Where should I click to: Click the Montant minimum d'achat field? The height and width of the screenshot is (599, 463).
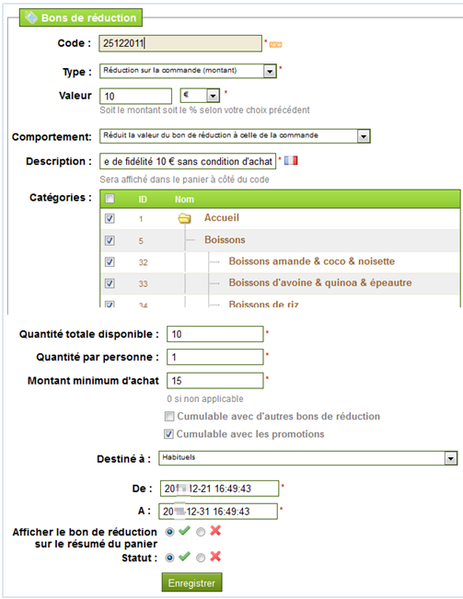coord(215,380)
